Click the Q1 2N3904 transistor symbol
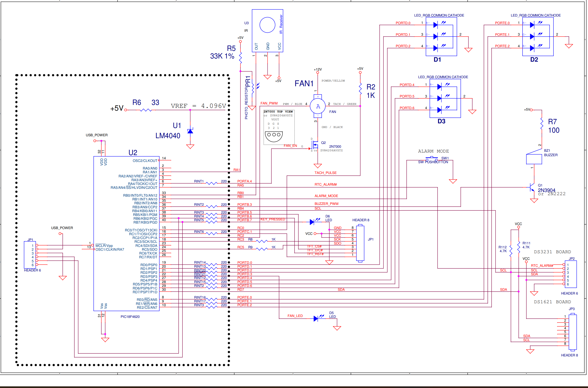The image size is (588, 388). 532,188
